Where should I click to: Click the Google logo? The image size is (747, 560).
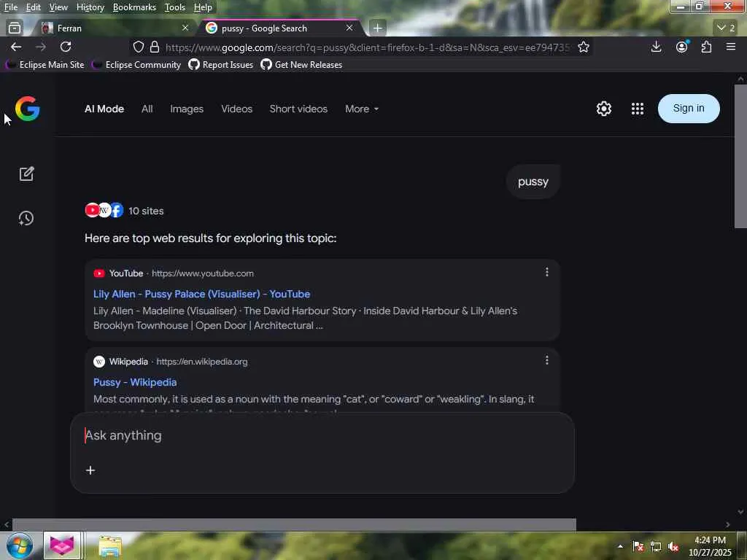point(28,109)
